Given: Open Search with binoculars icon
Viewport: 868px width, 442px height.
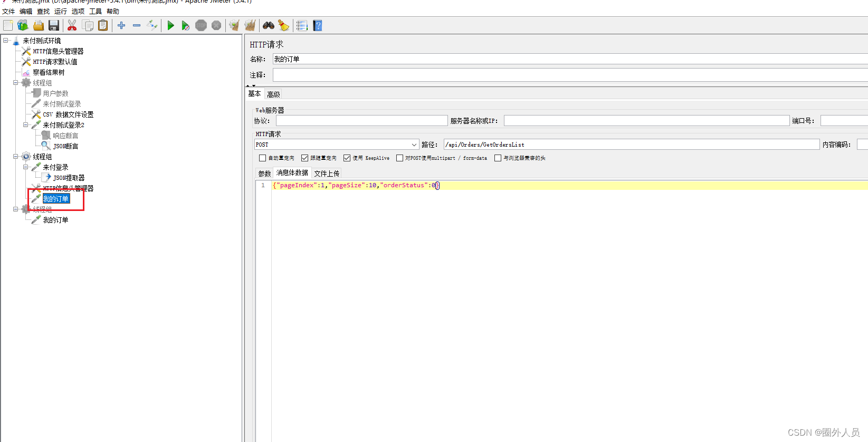Looking at the screenshot, I should coord(269,25).
